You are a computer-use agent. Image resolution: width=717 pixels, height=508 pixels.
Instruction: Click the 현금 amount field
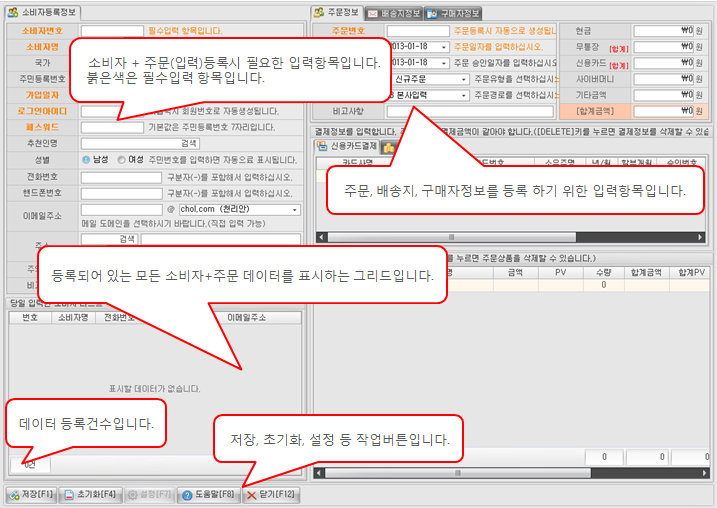[x=664, y=31]
